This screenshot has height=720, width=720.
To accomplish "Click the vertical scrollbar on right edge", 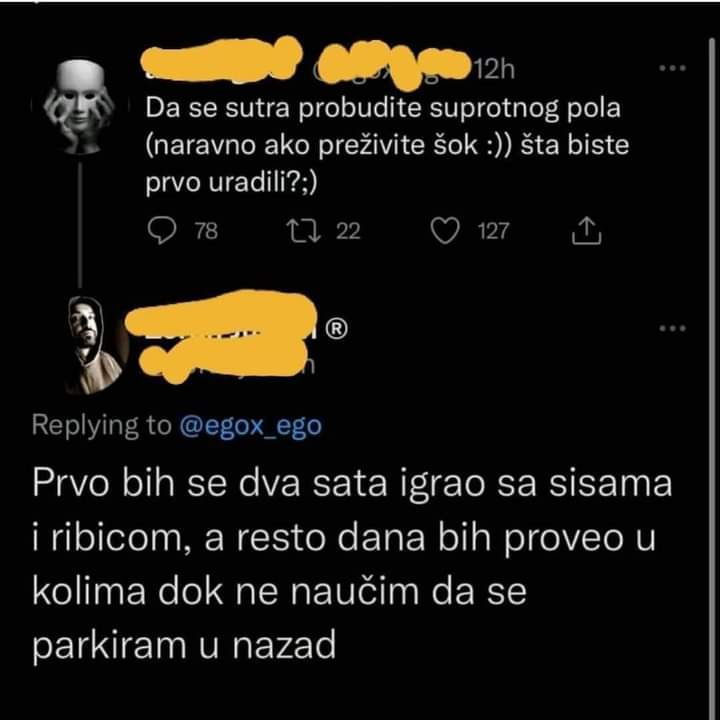I will (712, 367).
